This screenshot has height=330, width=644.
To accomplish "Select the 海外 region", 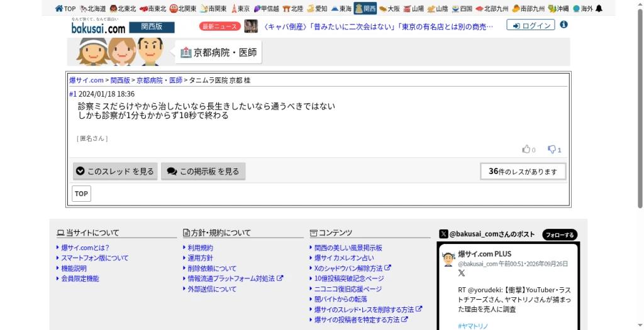I will pos(583,8).
